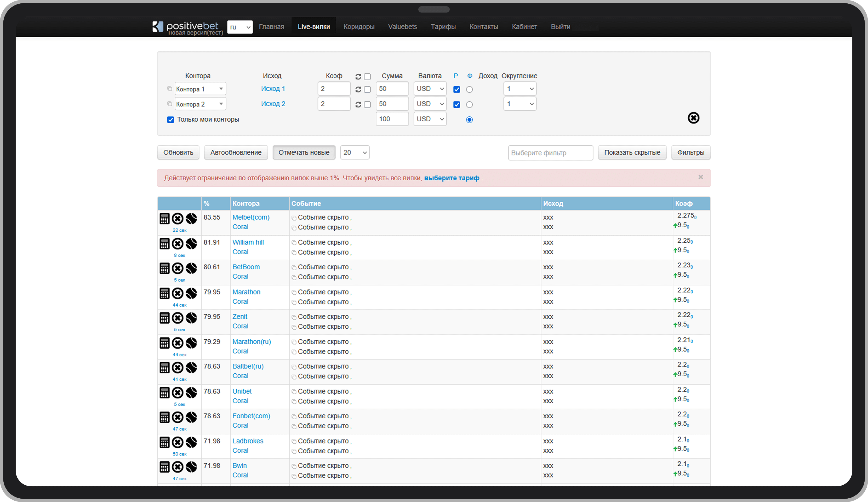Open the Коридоры navigation tab
This screenshot has height=502, width=868.
tap(358, 27)
